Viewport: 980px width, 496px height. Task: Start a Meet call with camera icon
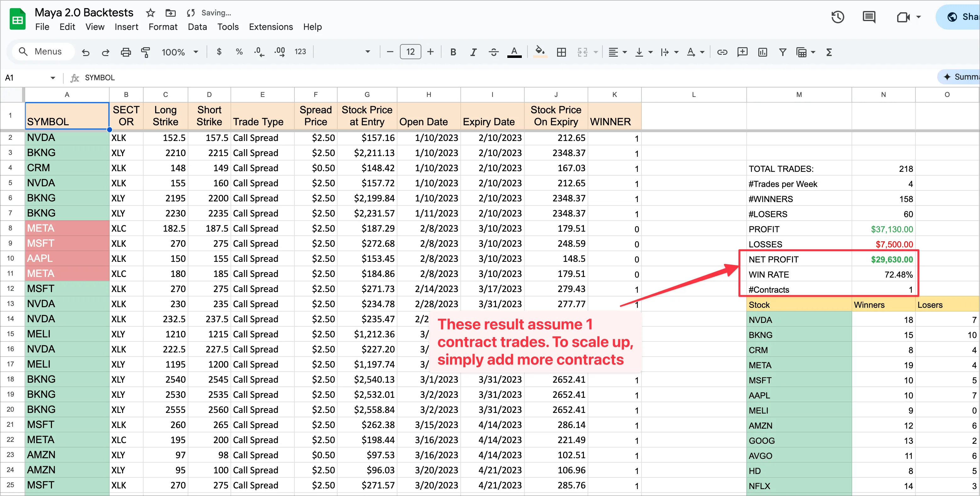(x=903, y=17)
